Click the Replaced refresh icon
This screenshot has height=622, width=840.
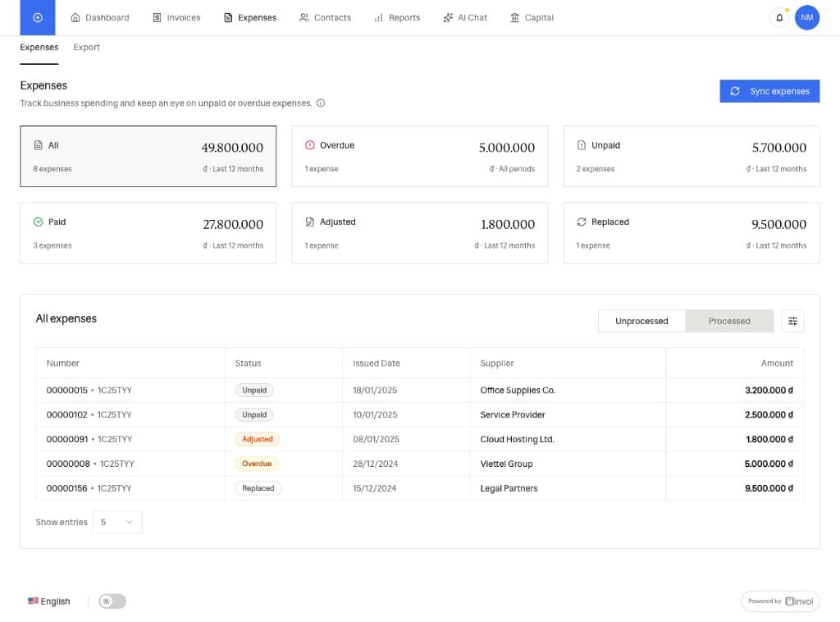[582, 222]
